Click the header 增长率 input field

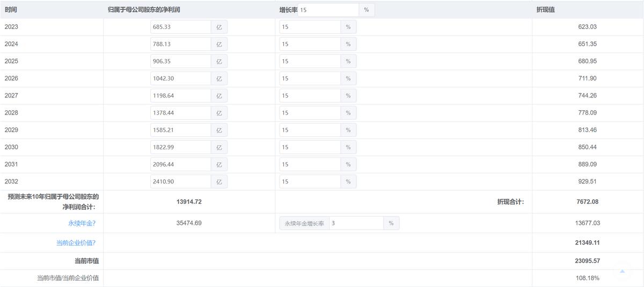click(328, 10)
